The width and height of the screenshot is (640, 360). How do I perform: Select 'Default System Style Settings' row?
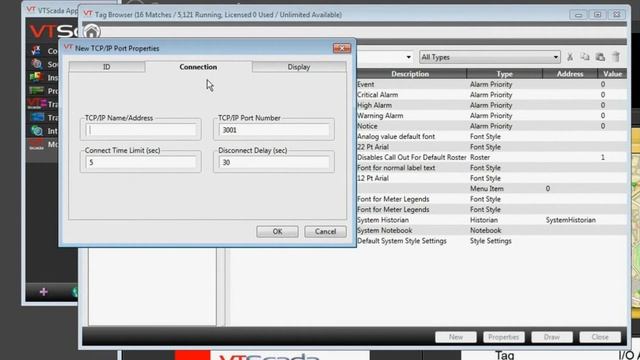click(x=491, y=241)
